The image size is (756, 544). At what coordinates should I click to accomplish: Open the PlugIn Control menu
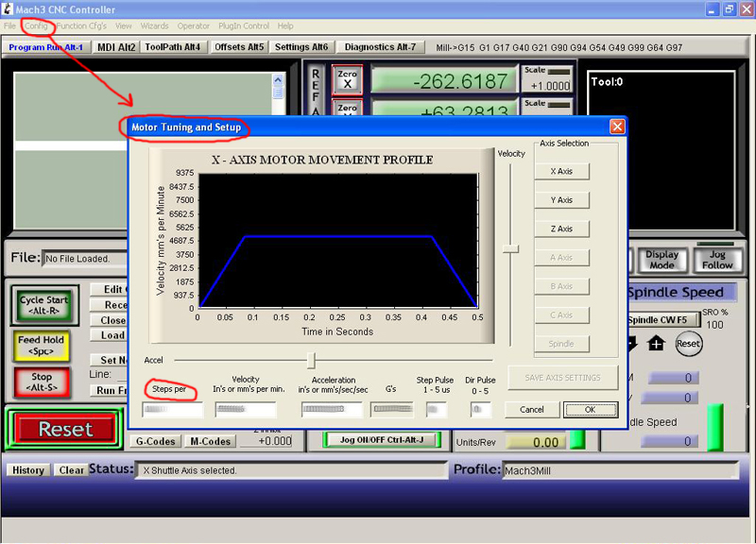coord(244,26)
